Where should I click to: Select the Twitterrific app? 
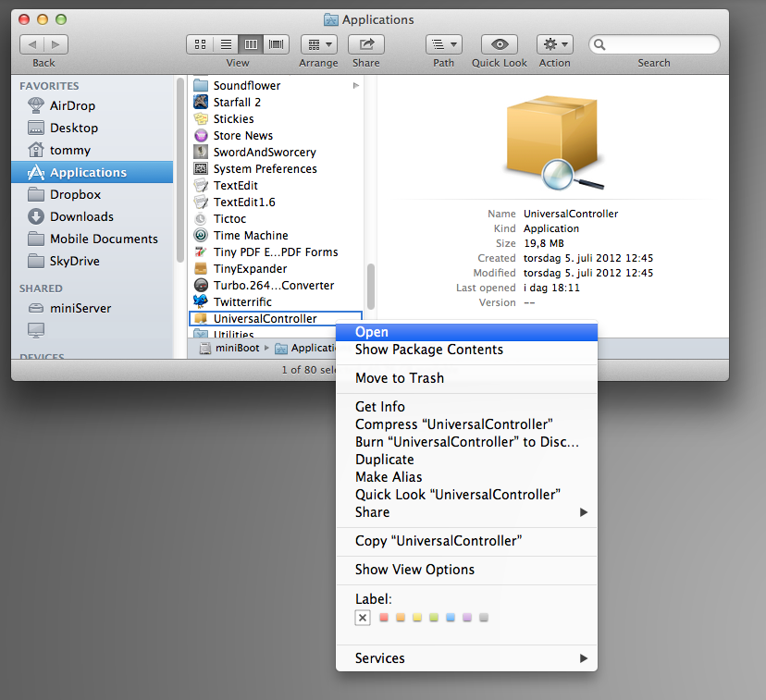coord(277,301)
